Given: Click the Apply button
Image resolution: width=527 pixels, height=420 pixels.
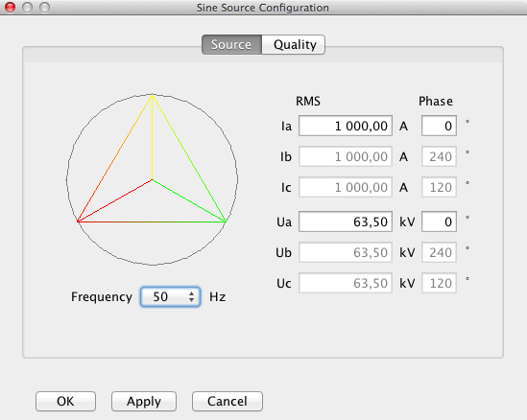Looking at the screenshot, I should (144, 401).
